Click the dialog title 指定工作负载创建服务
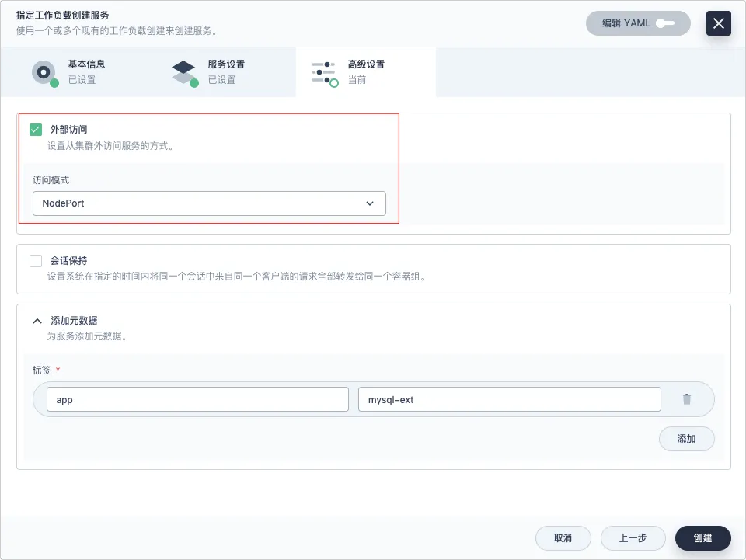 point(62,16)
